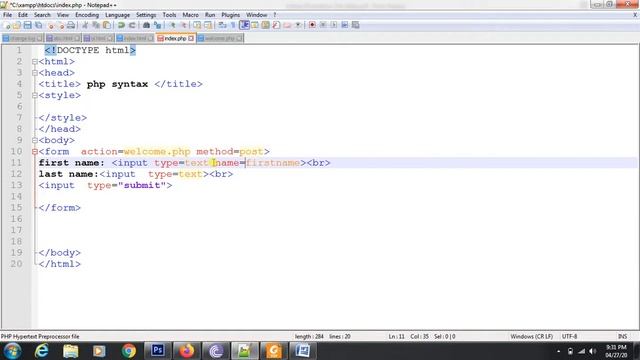
Task: Open Find with the binoculars icon
Action: click(x=146, y=25)
